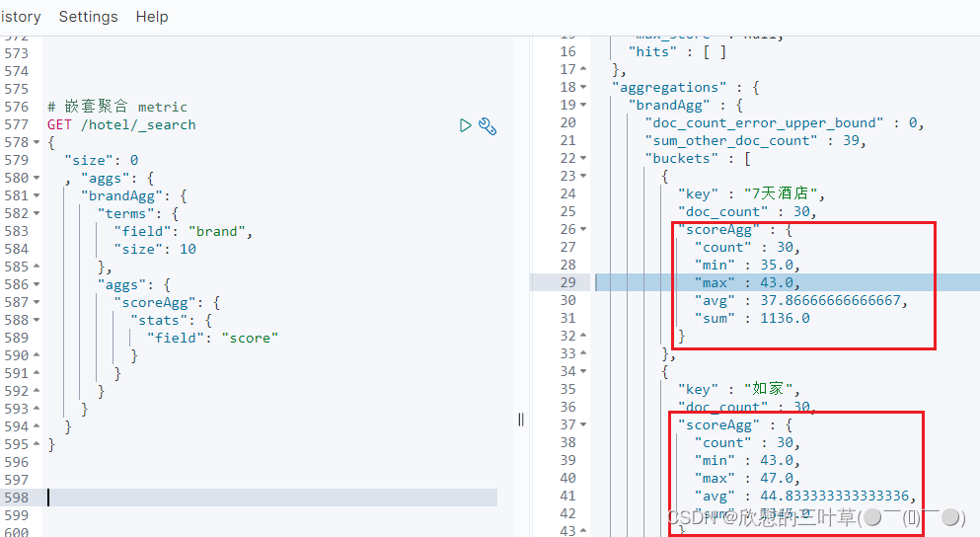Viewport: 980px width, 537px height.
Task: Collapse scoreAgg at response line 26
Action: coord(583,229)
